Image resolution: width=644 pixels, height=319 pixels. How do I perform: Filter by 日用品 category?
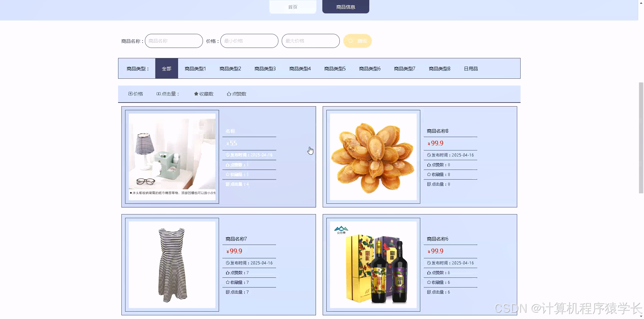(x=471, y=69)
